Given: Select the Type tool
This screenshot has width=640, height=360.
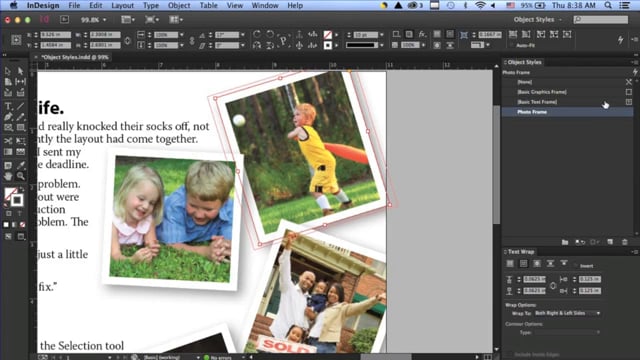Looking at the screenshot, I should click(8, 107).
